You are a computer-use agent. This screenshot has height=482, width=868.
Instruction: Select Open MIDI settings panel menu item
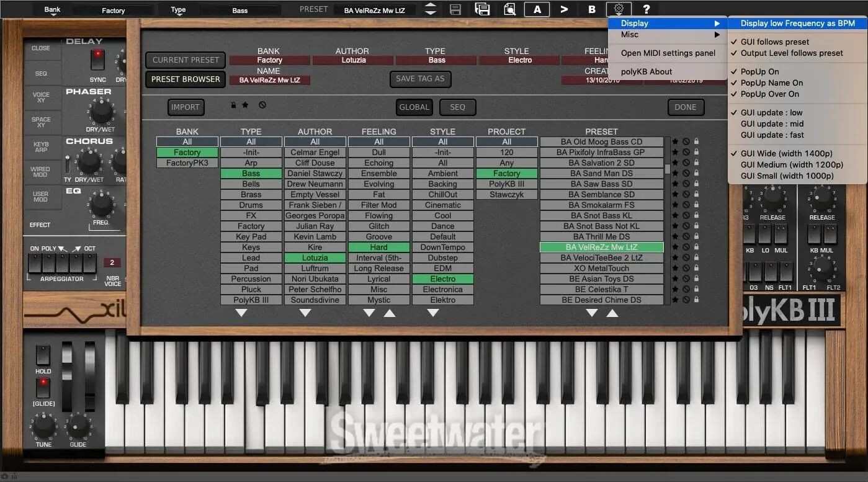[668, 53]
